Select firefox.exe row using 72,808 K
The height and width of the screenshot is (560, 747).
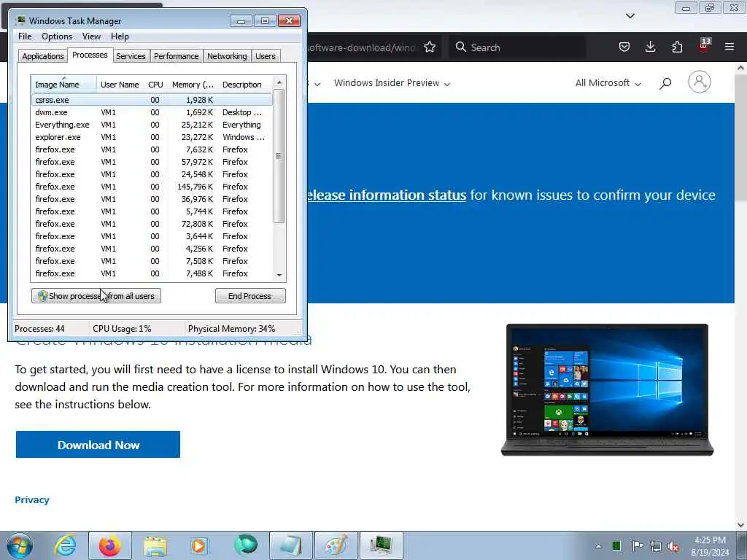point(152,224)
